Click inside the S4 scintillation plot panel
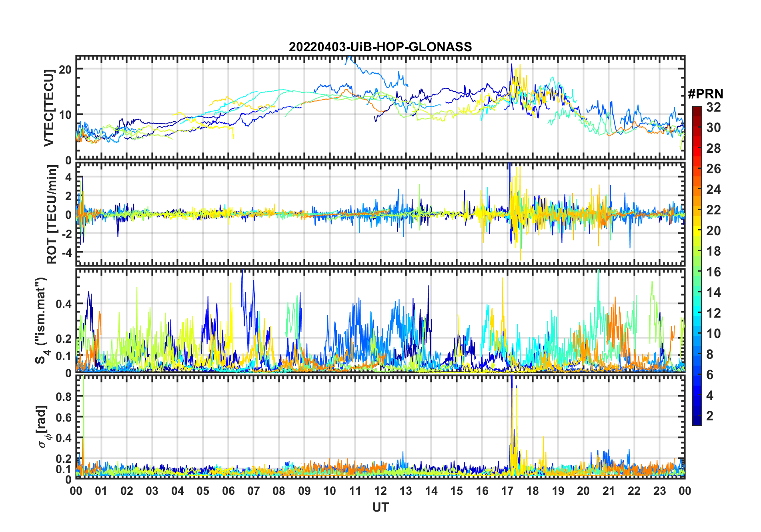Screen dimensions: 761x532 (x=380, y=320)
